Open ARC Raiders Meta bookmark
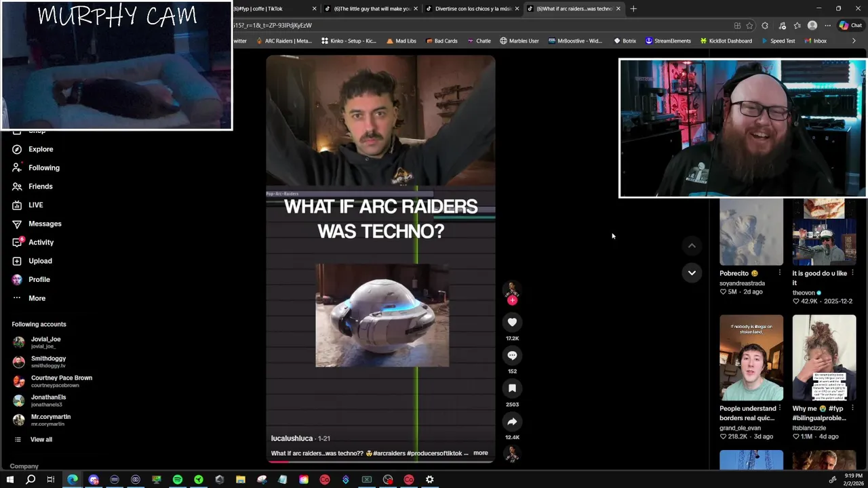The height and width of the screenshot is (488, 868). click(284, 41)
